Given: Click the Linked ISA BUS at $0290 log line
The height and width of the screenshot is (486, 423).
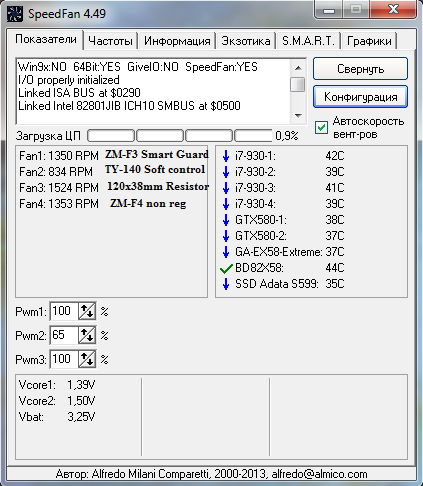Looking at the screenshot, I should click(x=79, y=93).
